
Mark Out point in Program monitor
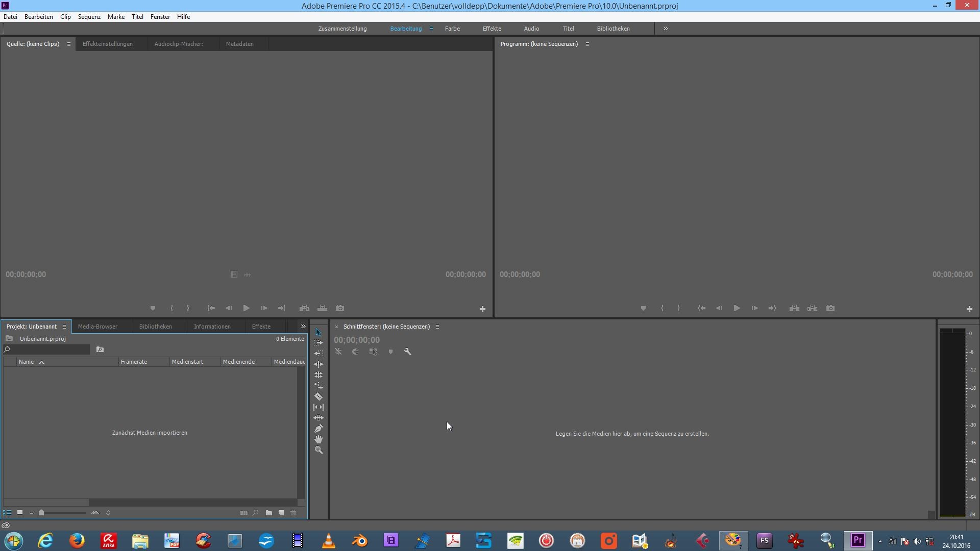[678, 308]
